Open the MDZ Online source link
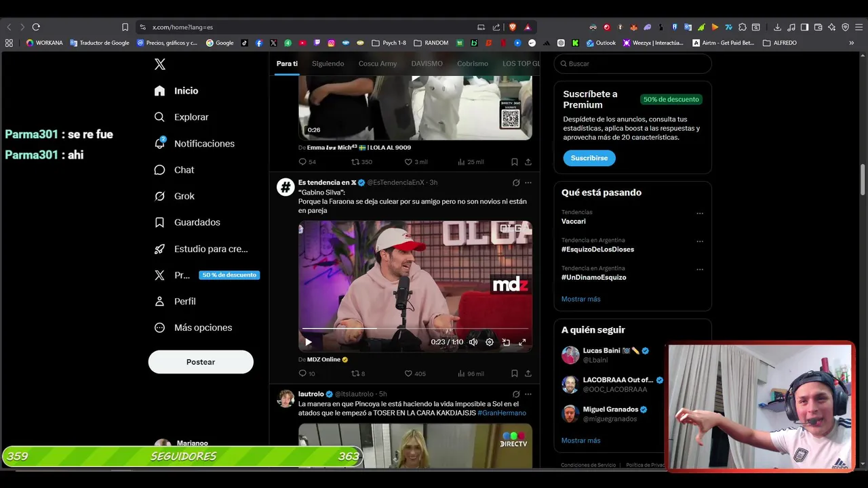 tap(327, 360)
